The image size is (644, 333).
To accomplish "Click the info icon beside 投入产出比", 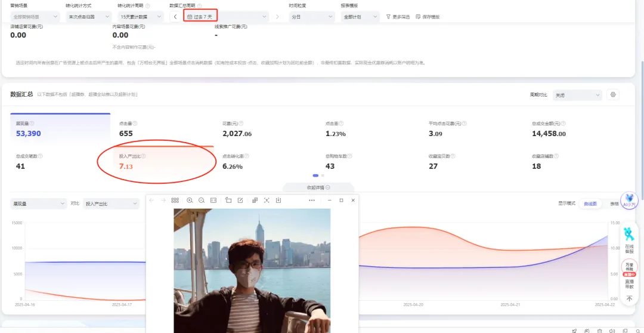I will click(x=144, y=156).
